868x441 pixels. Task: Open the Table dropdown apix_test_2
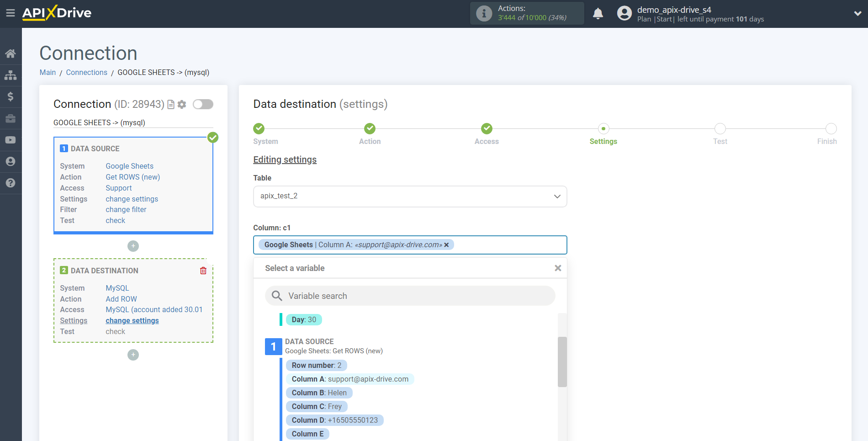coord(410,196)
